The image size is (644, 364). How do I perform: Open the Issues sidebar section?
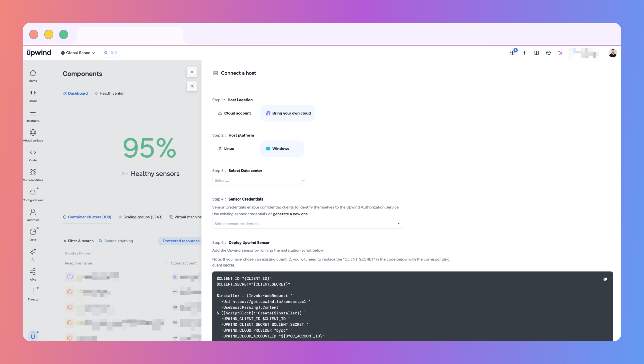tap(33, 96)
